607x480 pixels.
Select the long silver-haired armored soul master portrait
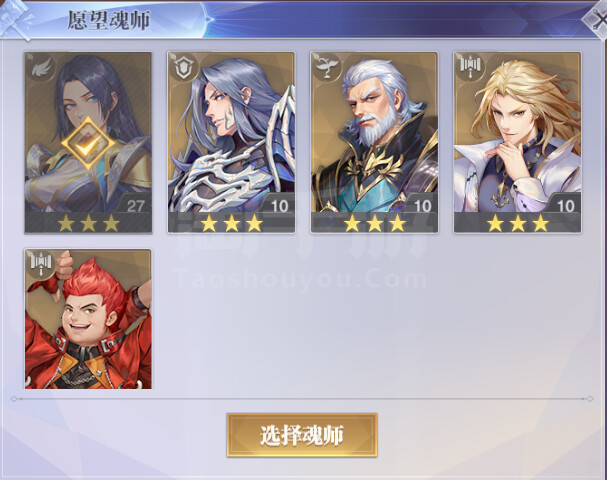[231, 142]
